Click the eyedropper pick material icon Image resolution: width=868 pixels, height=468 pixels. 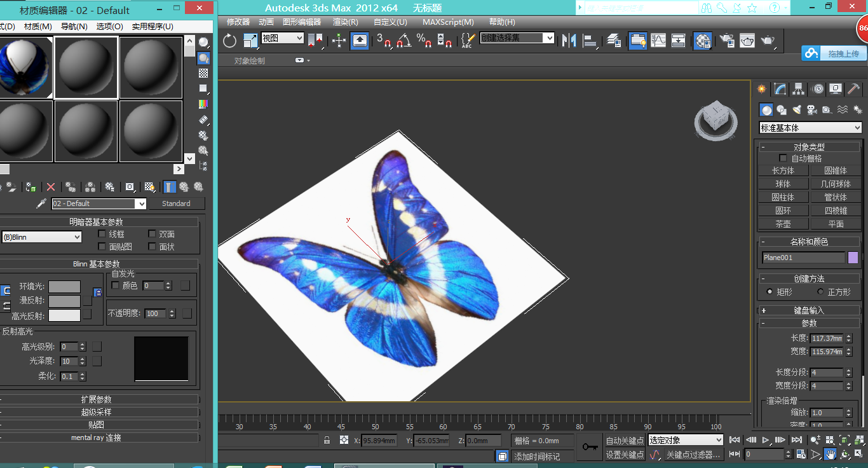pyautogui.click(x=41, y=203)
